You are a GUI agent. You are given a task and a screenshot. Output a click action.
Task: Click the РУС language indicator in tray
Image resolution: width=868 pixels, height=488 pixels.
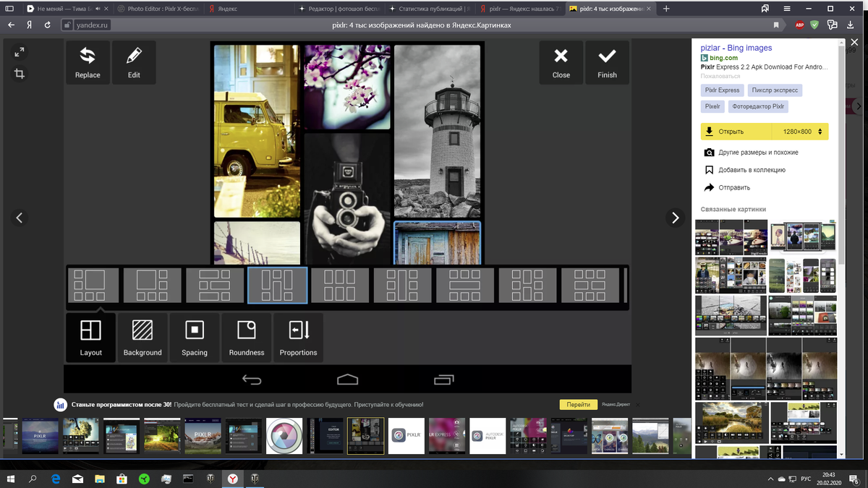click(x=805, y=479)
